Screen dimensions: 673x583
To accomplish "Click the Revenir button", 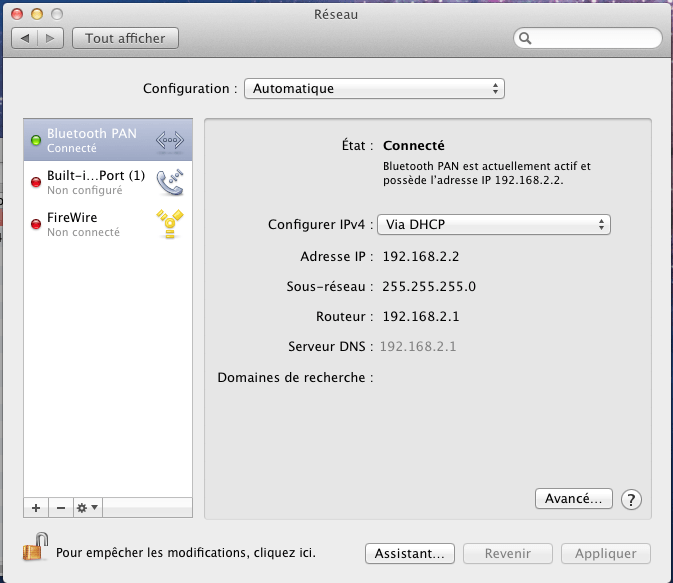I will tap(508, 553).
